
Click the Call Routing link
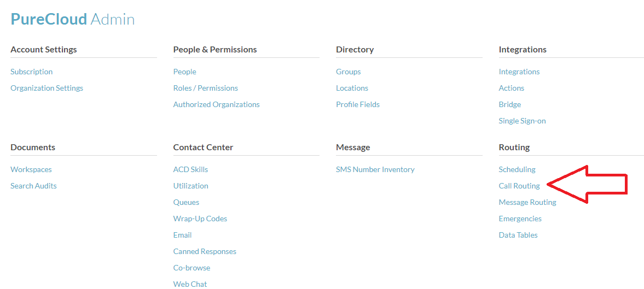[x=519, y=186]
